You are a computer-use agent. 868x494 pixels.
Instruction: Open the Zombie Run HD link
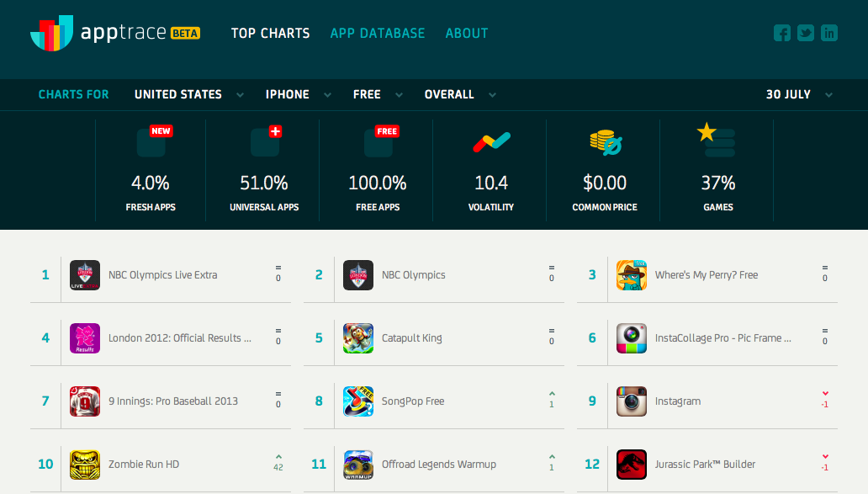tap(144, 465)
